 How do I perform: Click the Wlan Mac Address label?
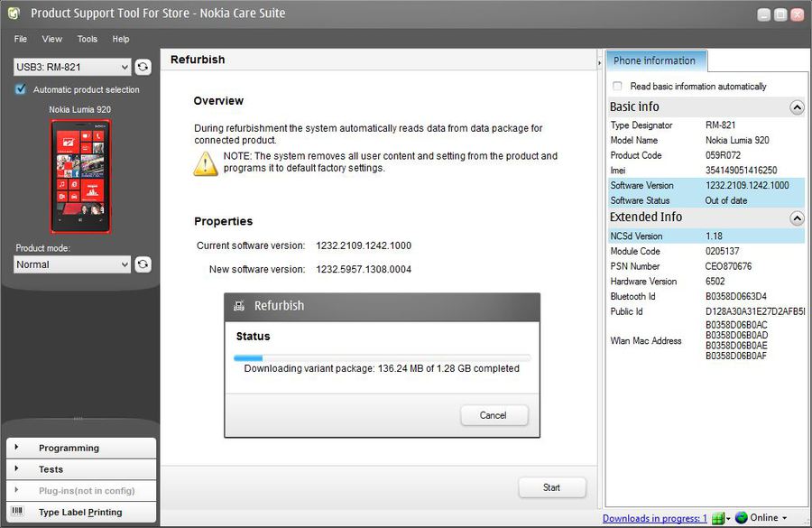646,340
